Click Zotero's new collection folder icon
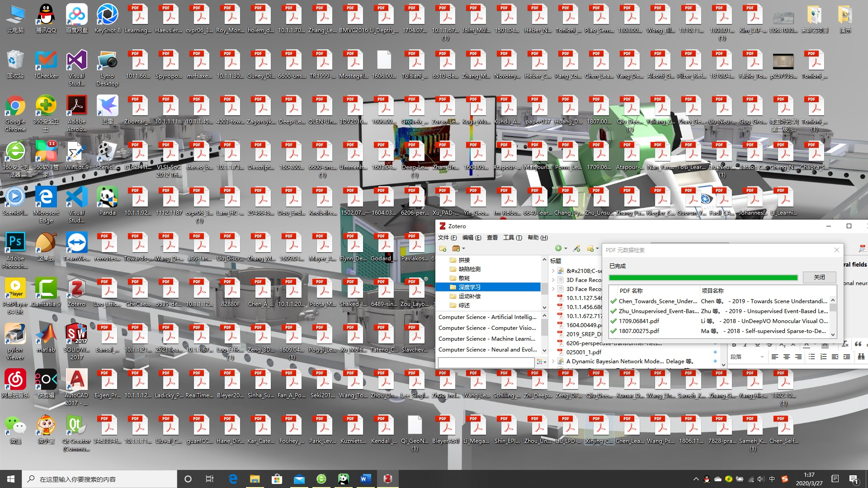 tap(443, 249)
